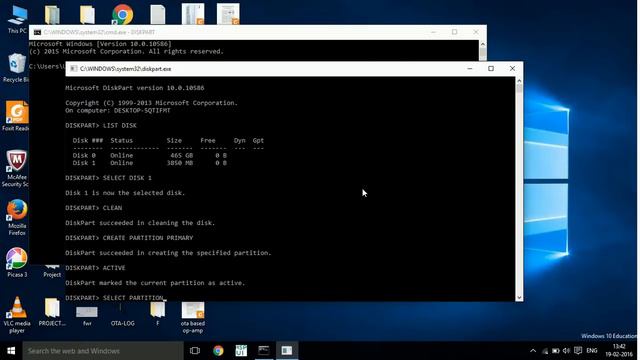Open the PROJECT... folder on desktop
Image resolution: width=640 pixels, height=360 pixels.
pos(52,312)
